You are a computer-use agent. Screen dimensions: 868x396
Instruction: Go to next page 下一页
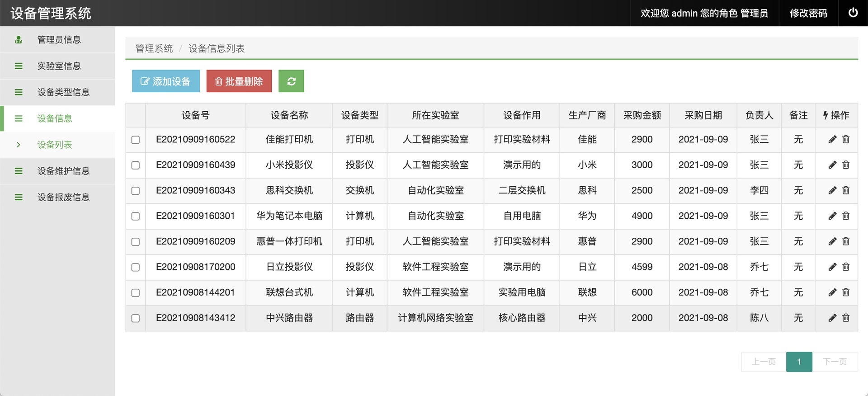click(x=835, y=362)
